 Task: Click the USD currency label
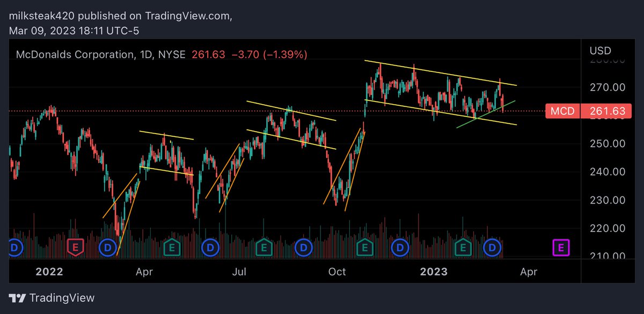tap(601, 51)
